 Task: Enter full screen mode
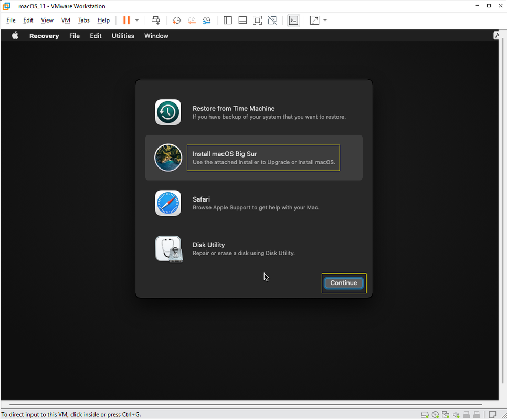[257, 20]
